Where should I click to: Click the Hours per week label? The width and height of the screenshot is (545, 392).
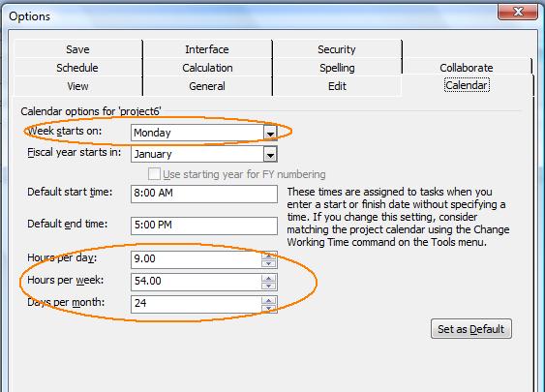click(x=66, y=280)
